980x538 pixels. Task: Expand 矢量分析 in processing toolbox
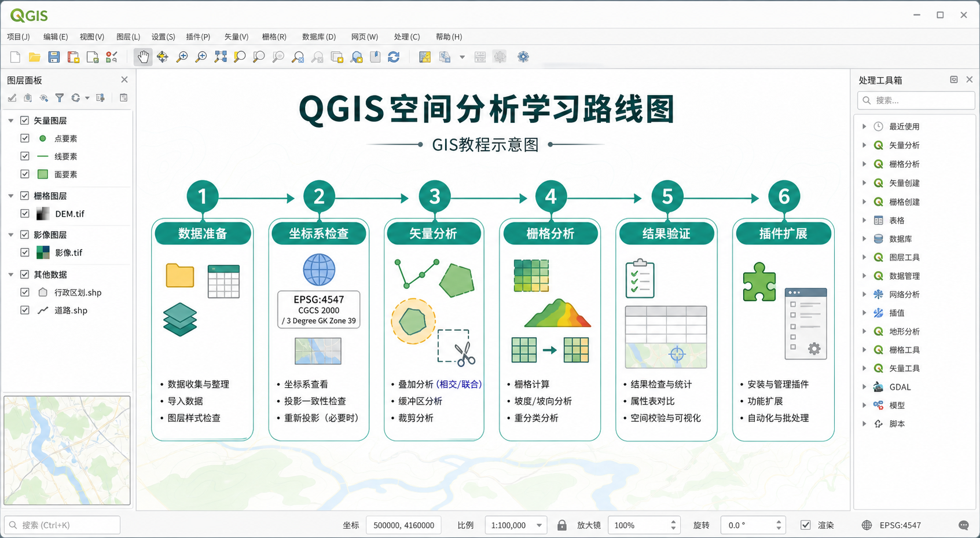click(864, 145)
